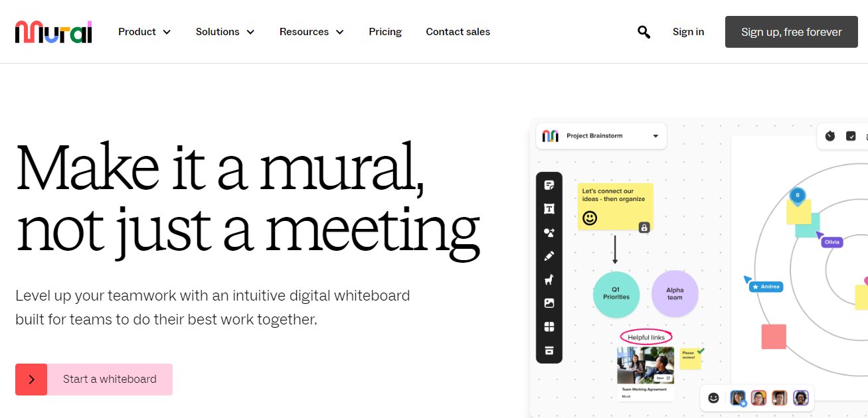Open the Project Brainstorm dropdown arrow

[655, 136]
